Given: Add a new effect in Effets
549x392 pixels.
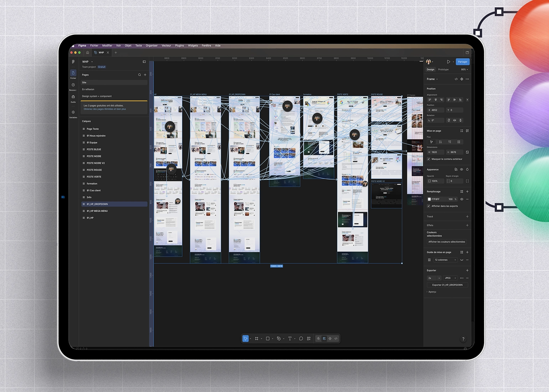Looking at the screenshot, I should [x=467, y=225].
